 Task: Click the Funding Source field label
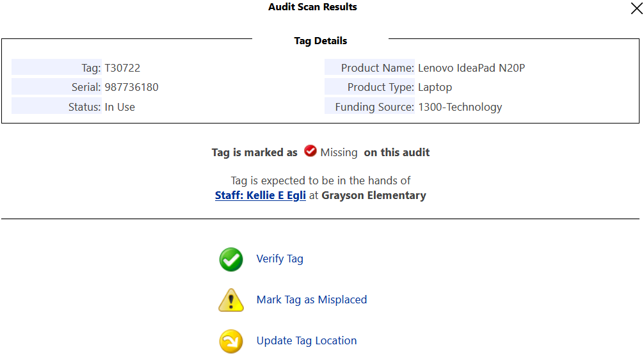(374, 108)
